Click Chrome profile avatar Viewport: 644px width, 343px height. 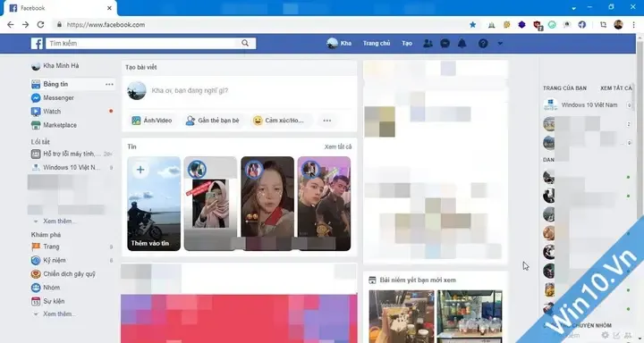[619, 25]
